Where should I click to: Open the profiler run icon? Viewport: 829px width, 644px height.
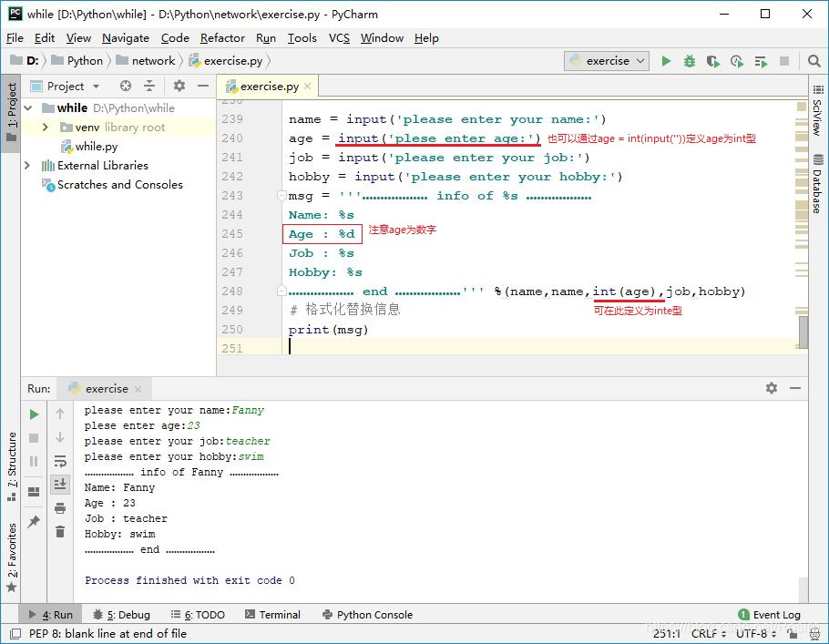pos(737,61)
